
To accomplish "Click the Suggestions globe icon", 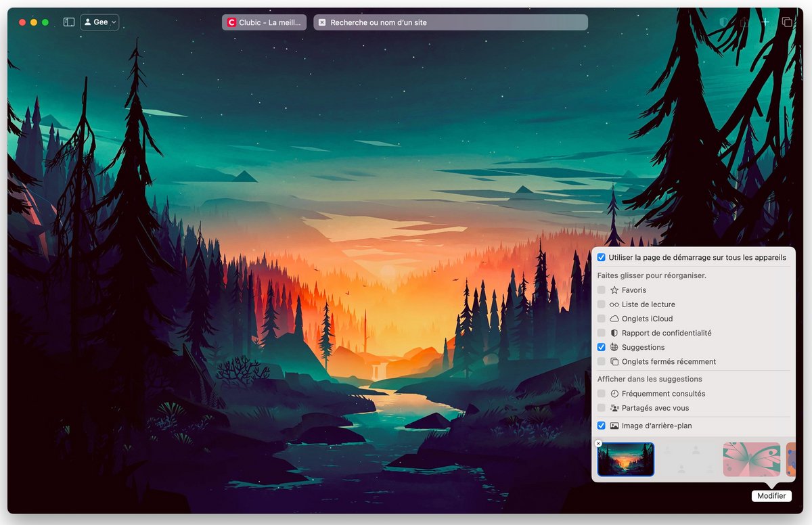I will click(614, 347).
